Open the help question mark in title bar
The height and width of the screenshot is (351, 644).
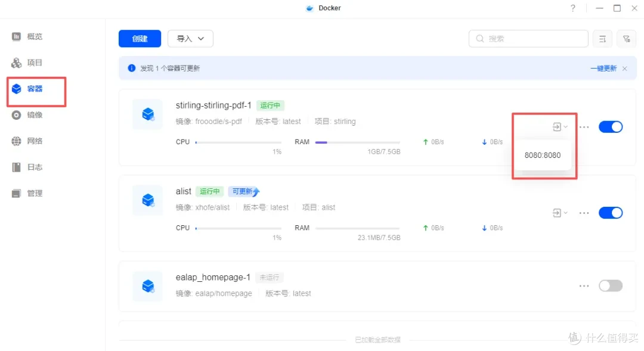573,8
